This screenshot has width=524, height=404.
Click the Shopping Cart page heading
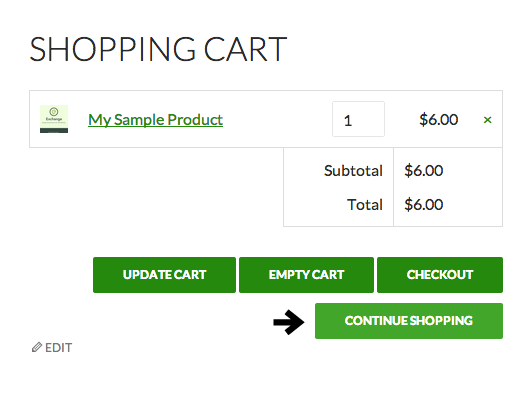tap(158, 49)
